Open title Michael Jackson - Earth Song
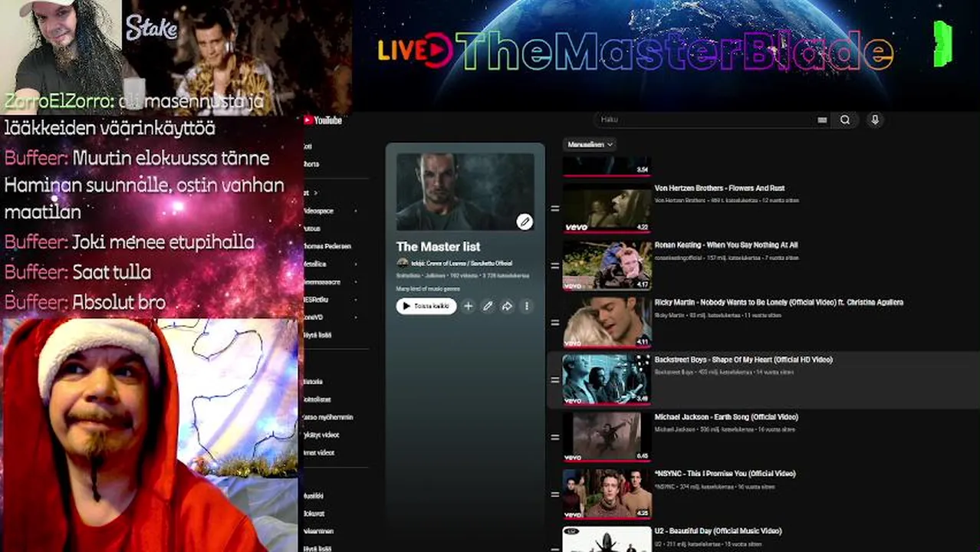 (726, 417)
